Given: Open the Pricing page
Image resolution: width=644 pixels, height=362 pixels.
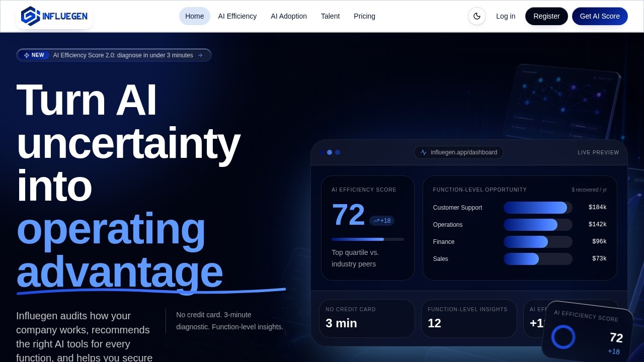Looking at the screenshot, I should point(365,16).
